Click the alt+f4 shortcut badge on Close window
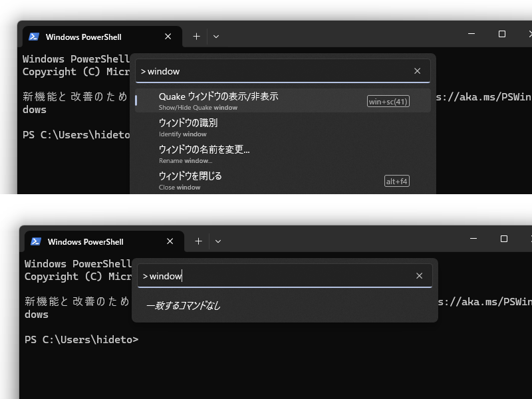Image resolution: width=532 pixels, height=399 pixels. (x=397, y=180)
